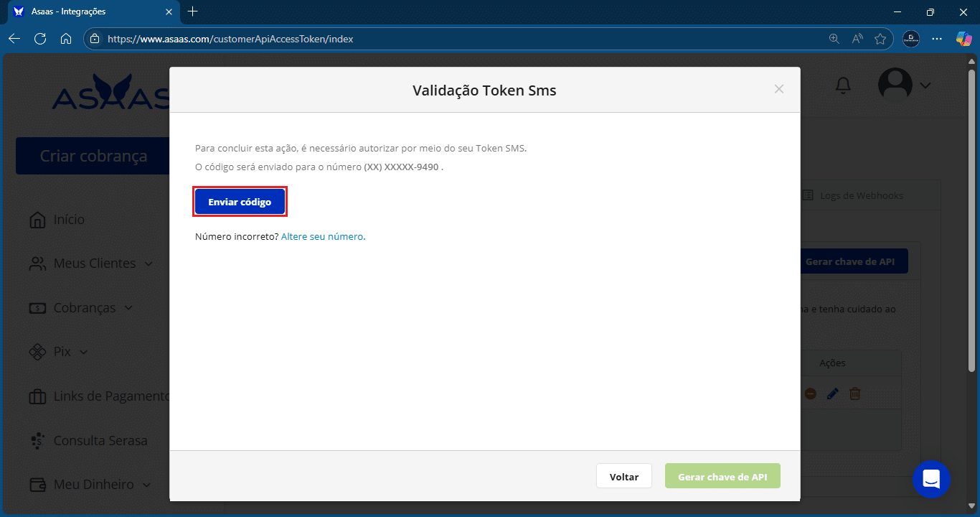Screen dimensions: 980x517
Task: Click the red remove icon in Ações
Action: click(x=810, y=393)
